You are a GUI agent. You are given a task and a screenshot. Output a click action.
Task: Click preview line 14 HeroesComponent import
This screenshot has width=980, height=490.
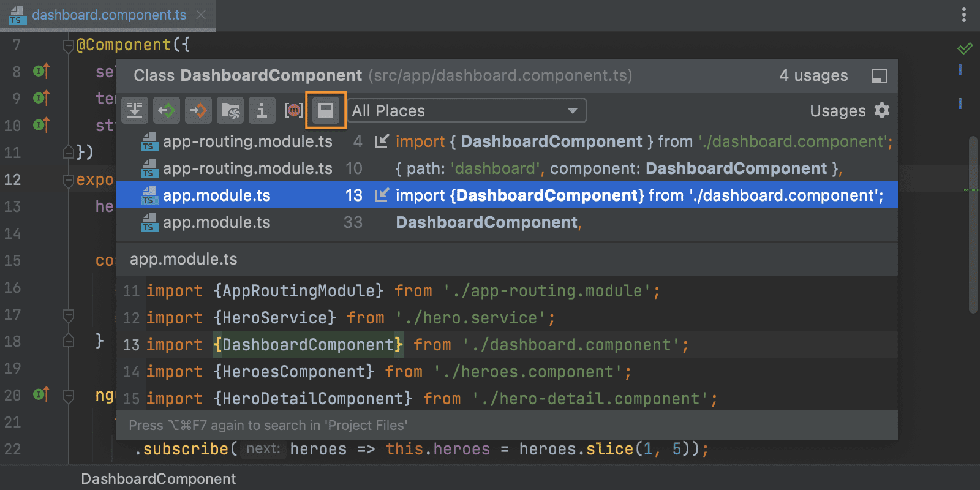coord(507,372)
